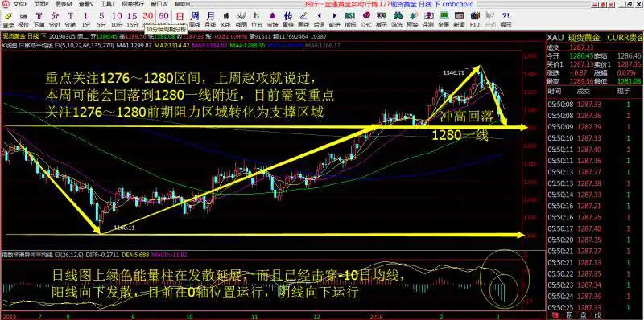644x320 pixels.
Task: Choose the 15分 fifteen-minute period icon
Action: [132, 18]
